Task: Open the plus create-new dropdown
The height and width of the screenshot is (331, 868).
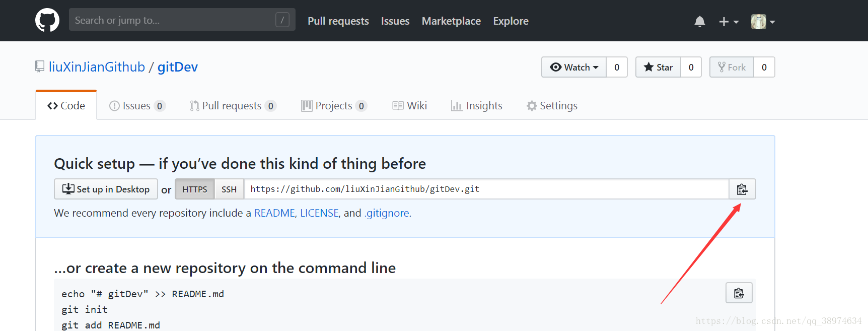Action: tap(728, 22)
